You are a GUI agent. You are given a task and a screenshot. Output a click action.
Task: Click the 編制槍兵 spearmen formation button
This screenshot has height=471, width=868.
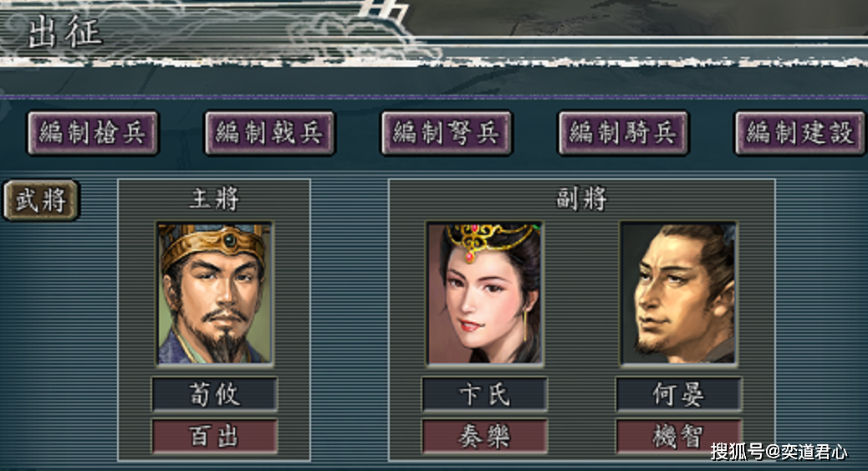93,133
